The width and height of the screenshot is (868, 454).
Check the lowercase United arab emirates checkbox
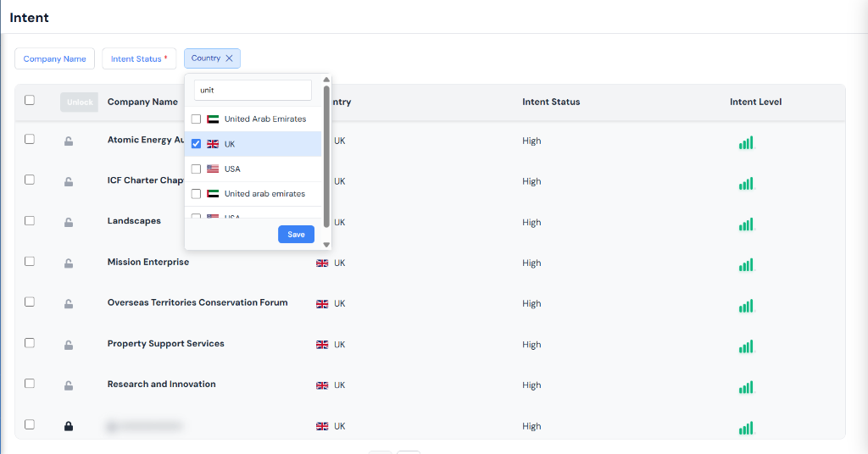tap(196, 194)
